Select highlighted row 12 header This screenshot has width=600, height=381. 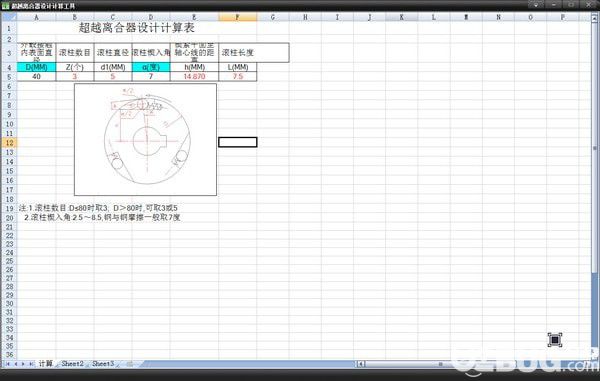[9, 143]
